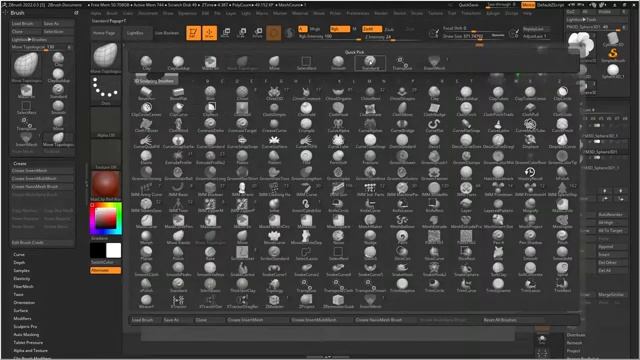Expand the Depth subpalette

click(x=19, y=262)
